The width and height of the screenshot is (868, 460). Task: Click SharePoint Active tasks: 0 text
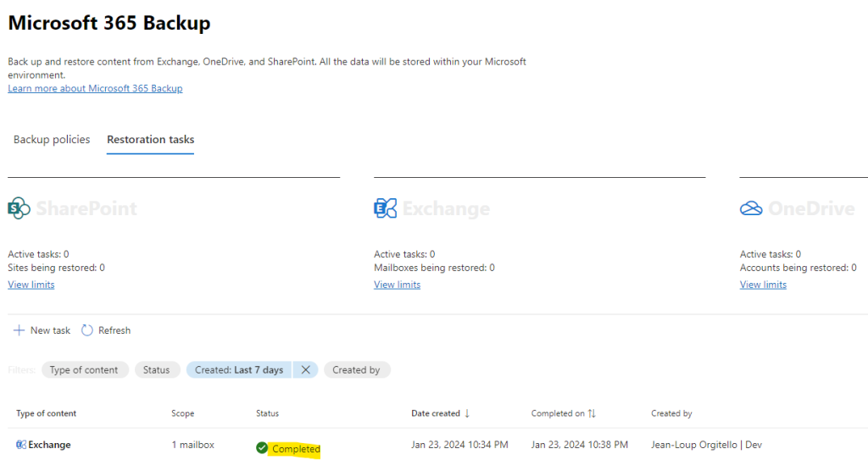click(x=38, y=254)
